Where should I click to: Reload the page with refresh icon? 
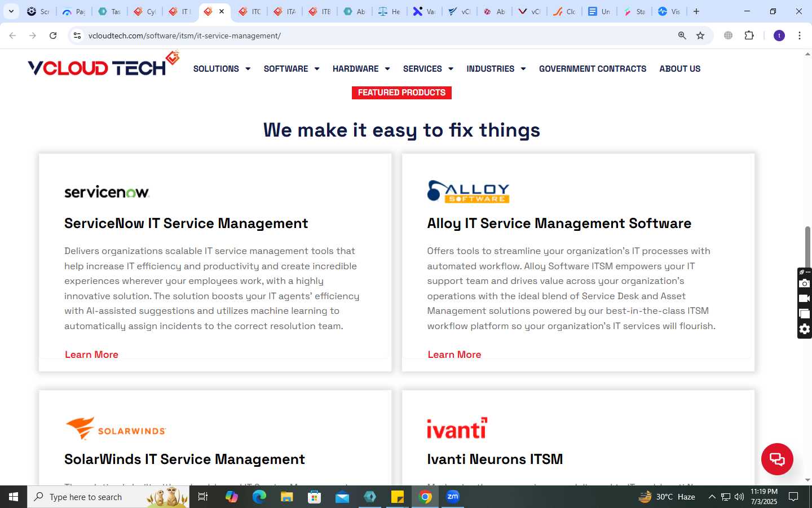pyautogui.click(x=53, y=36)
